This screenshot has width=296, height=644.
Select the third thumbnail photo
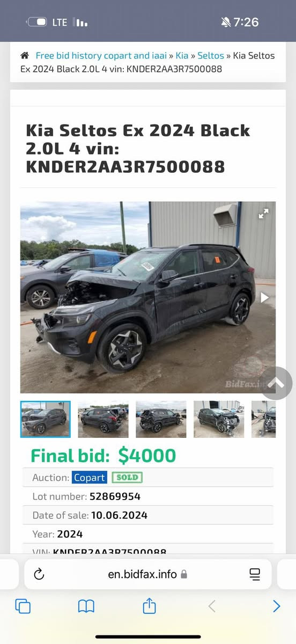(161, 419)
